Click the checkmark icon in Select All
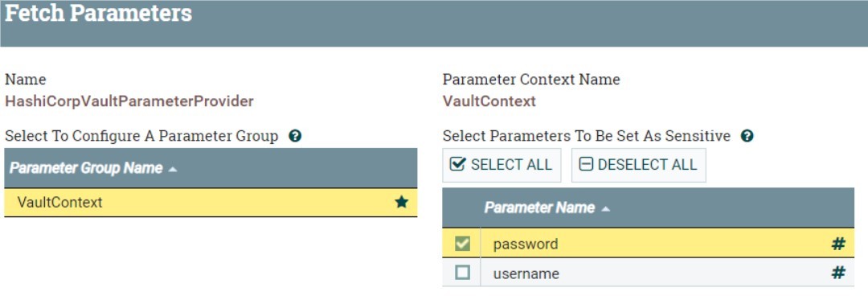Image resolution: width=868 pixels, height=300 pixels. click(x=458, y=164)
